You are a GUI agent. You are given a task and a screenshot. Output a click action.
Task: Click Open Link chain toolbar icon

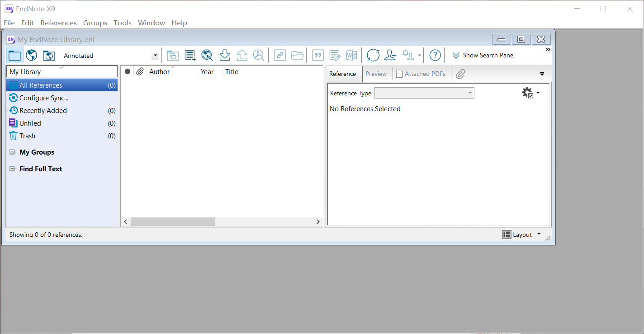(280, 55)
